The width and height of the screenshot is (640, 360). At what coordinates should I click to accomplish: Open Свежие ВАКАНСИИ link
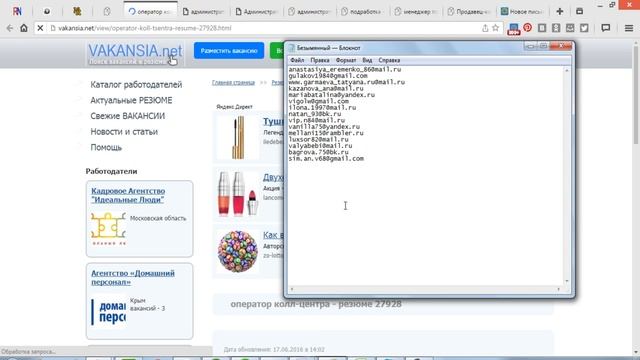(x=128, y=116)
